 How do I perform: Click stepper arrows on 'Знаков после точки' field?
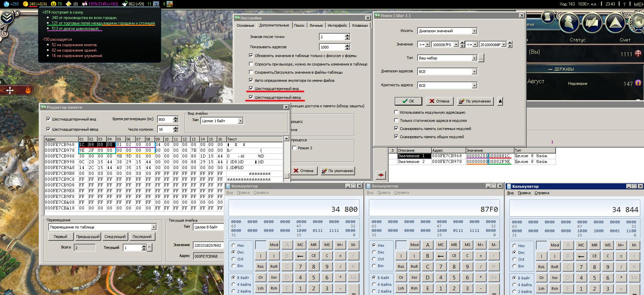pos(347,37)
